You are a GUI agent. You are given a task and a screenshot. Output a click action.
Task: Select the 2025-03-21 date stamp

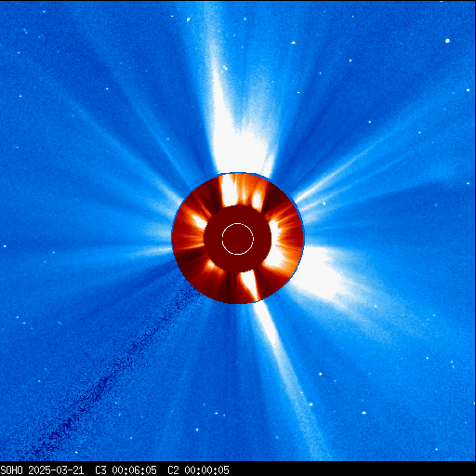coord(56,469)
